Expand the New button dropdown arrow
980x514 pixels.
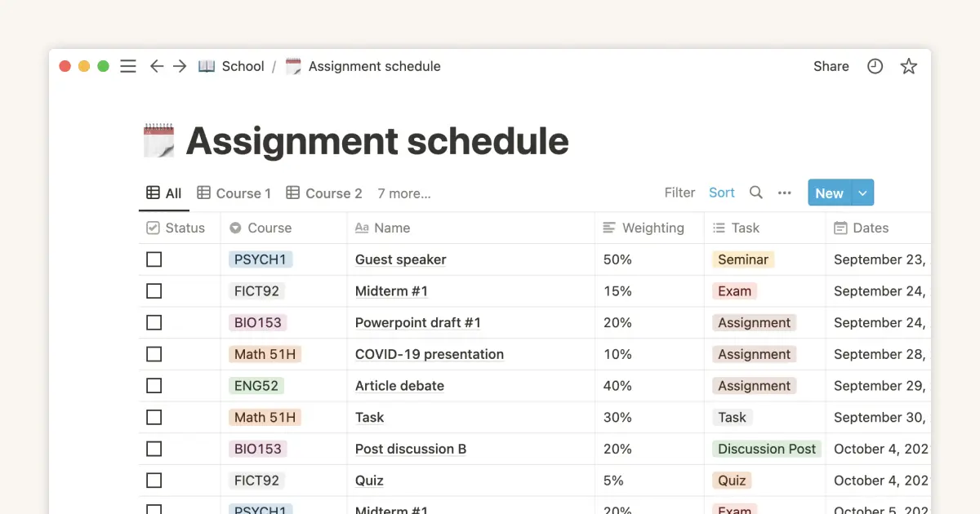(863, 193)
